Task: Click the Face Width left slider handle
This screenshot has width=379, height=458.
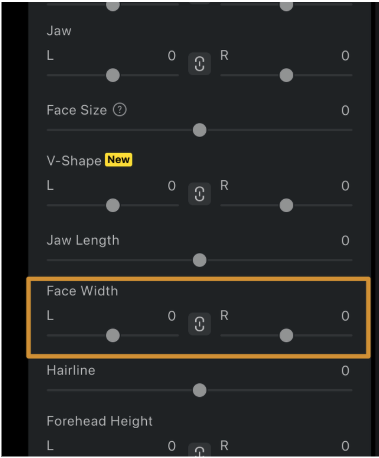Action: click(113, 335)
